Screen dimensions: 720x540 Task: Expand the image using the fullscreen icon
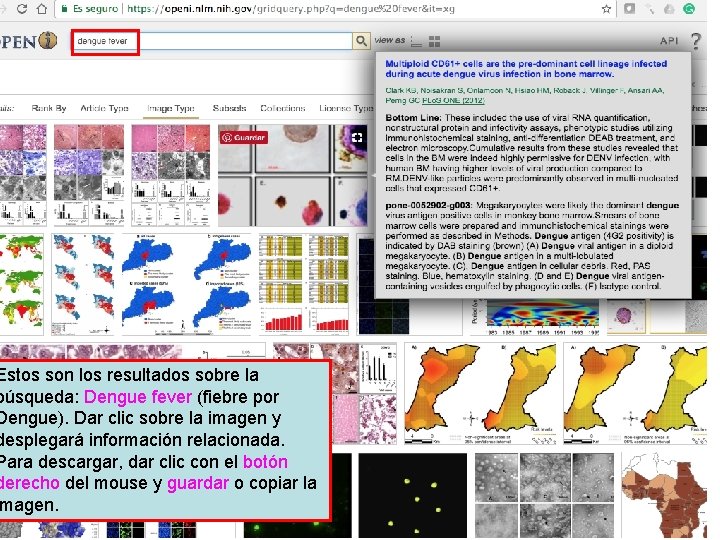click(x=357, y=137)
